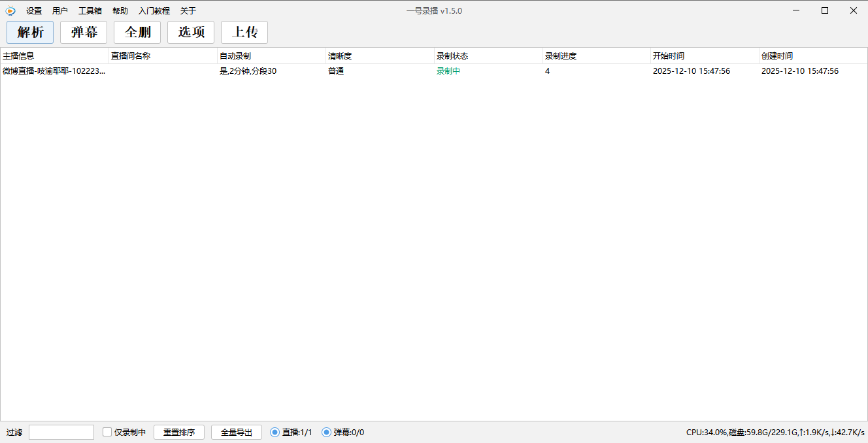
Task: Click the 全删 (Delete All) toolbar button
Action: [x=137, y=32]
